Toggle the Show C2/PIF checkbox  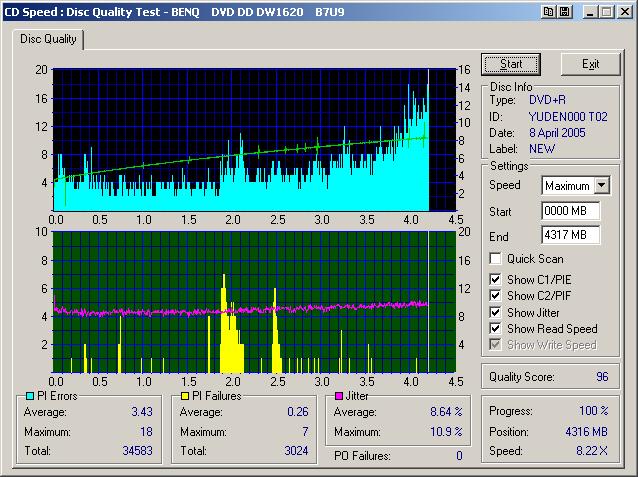495,295
